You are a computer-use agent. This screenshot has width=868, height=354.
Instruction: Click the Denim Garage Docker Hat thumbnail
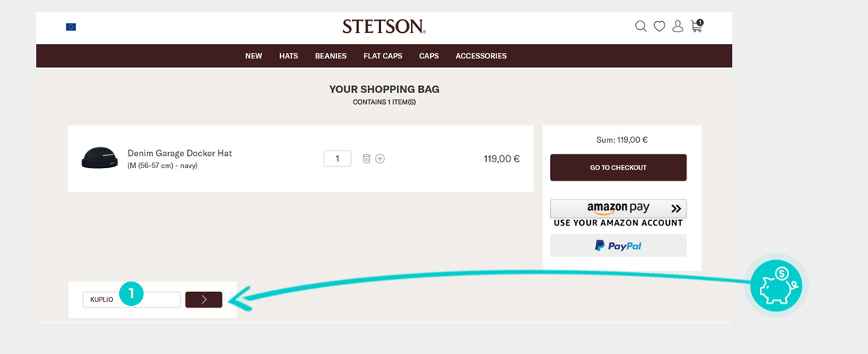tap(99, 158)
